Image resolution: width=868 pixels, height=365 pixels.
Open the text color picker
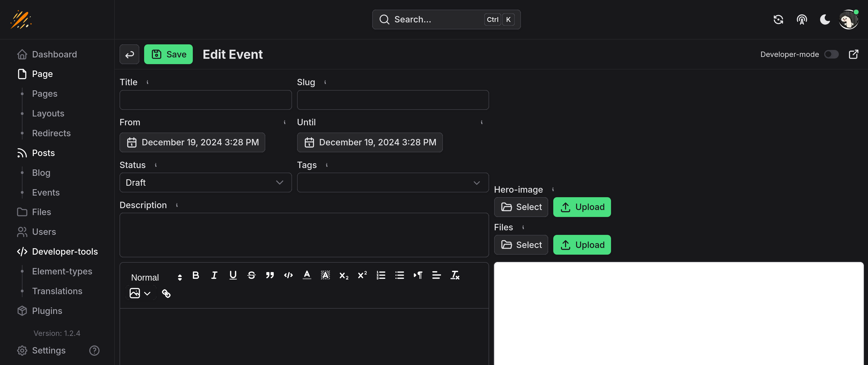pos(307,275)
